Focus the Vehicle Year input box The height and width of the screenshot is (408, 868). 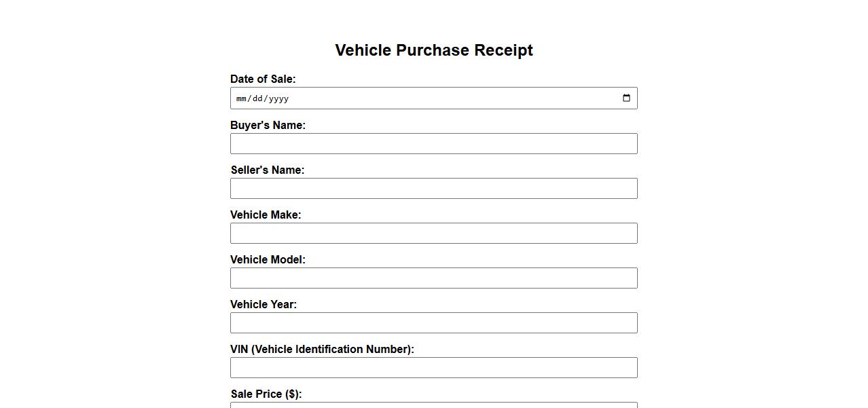(x=433, y=323)
